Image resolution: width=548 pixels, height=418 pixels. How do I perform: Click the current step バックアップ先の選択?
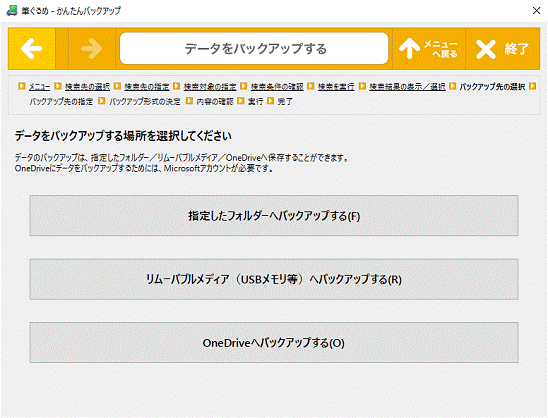coord(492,86)
